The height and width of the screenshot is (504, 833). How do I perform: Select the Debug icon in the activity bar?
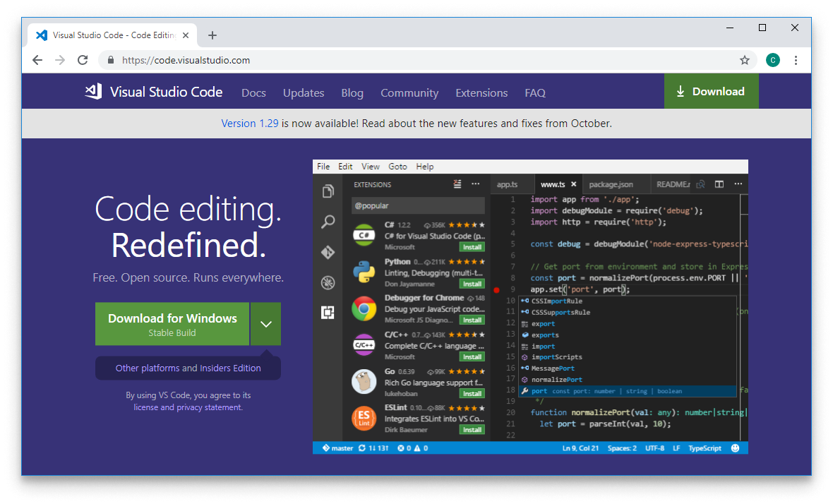click(x=327, y=282)
